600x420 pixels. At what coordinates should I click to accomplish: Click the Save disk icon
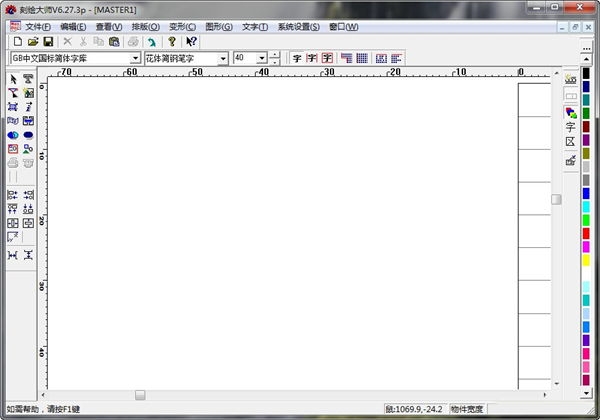(x=47, y=42)
